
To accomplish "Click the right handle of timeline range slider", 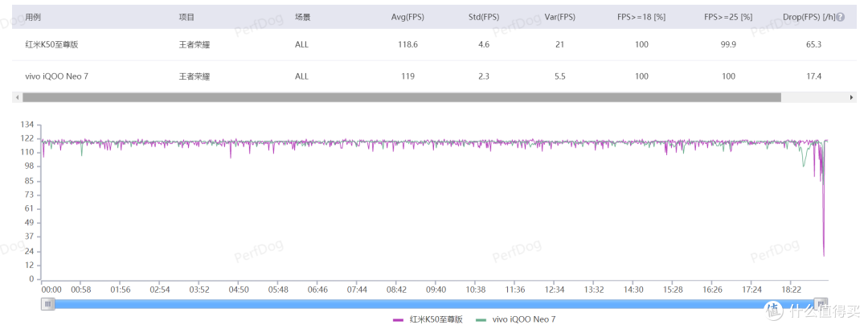I will tap(821, 303).
